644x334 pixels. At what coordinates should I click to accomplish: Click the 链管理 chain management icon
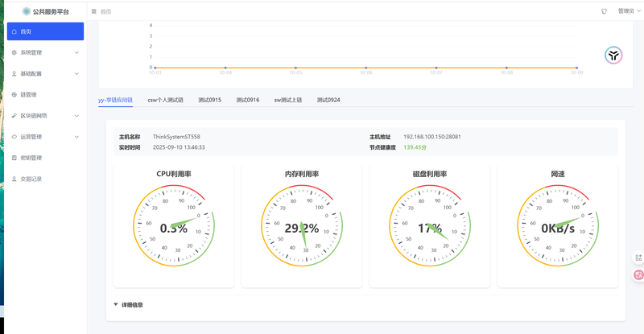pyautogui.click(x=14, y=95)
